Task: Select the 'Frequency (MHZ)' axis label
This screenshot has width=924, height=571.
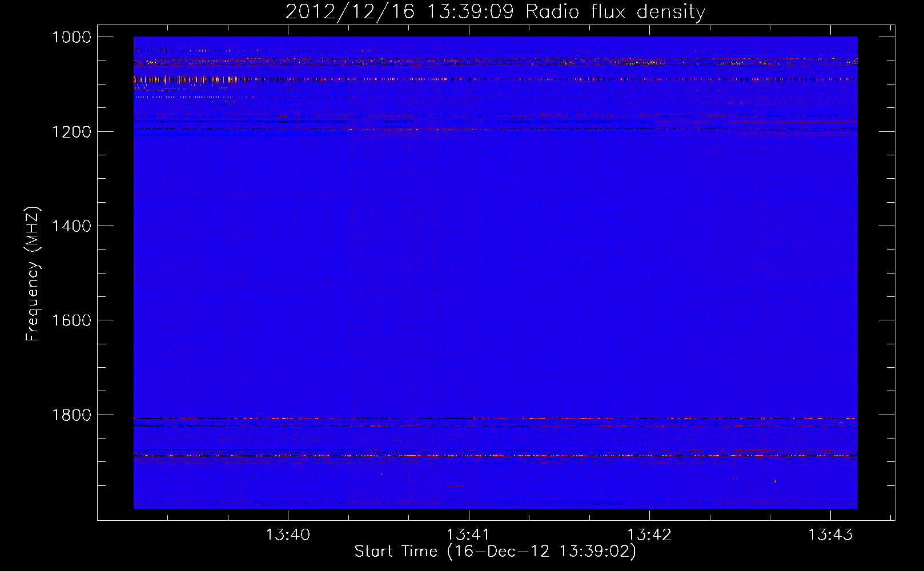Action: 33,274
